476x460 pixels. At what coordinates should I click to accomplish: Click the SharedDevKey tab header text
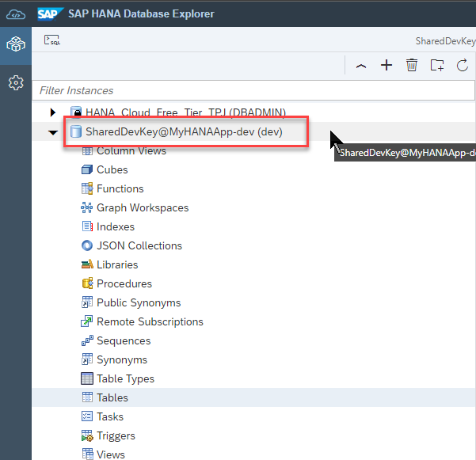pyautogui.click(x=445, y=41)
